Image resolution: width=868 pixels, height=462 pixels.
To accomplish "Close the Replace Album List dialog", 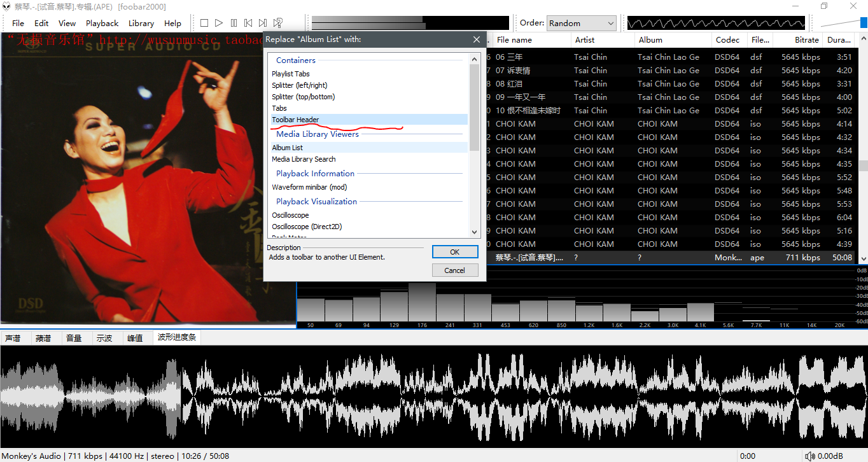I will click(477, 39).
